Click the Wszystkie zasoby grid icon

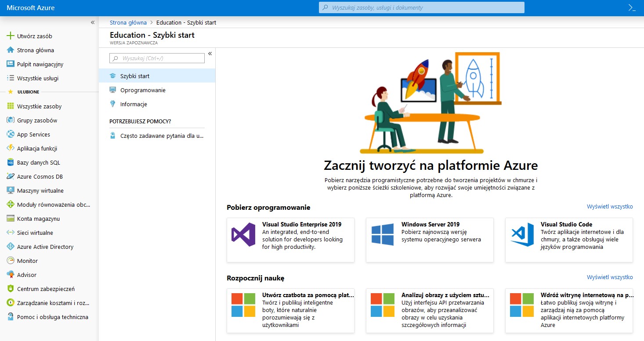pyautogui.click(x=11, y=106)
